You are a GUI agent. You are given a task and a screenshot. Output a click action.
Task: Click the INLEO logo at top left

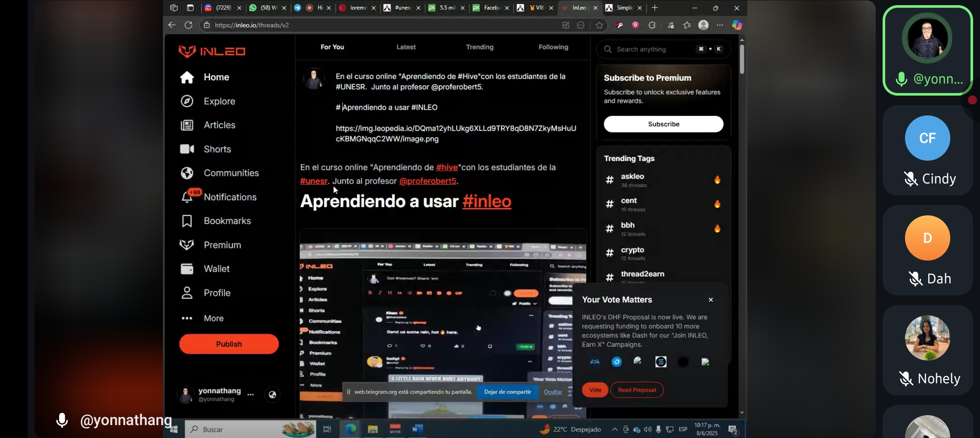click(x=212, y=51)
